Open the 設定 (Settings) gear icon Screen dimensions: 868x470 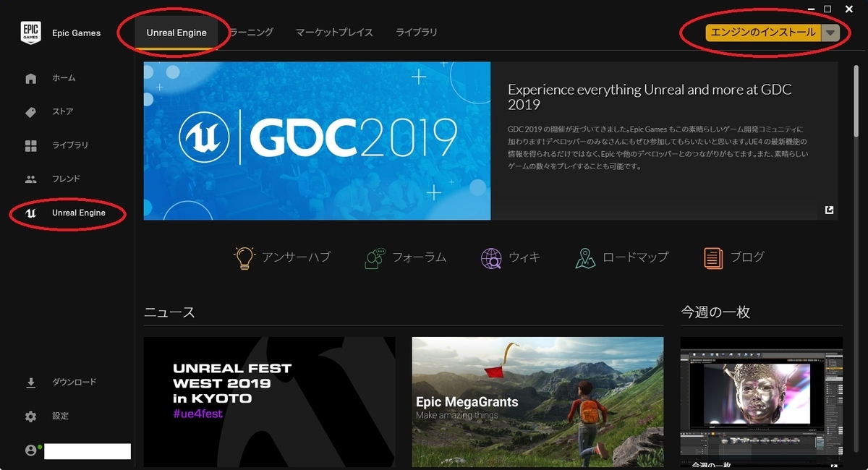point(30,416)
